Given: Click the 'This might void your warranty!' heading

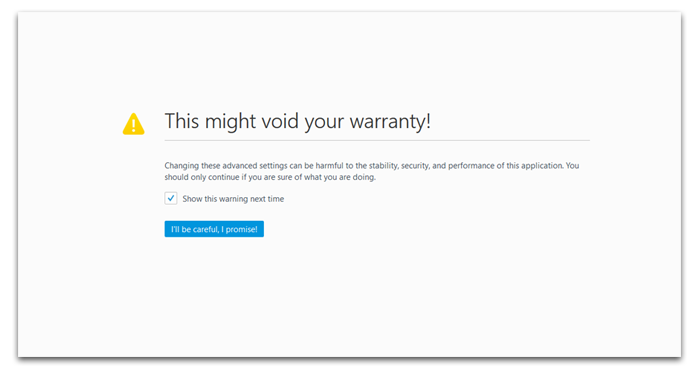Looking at the screenshot, I should [x=297, y=121].
